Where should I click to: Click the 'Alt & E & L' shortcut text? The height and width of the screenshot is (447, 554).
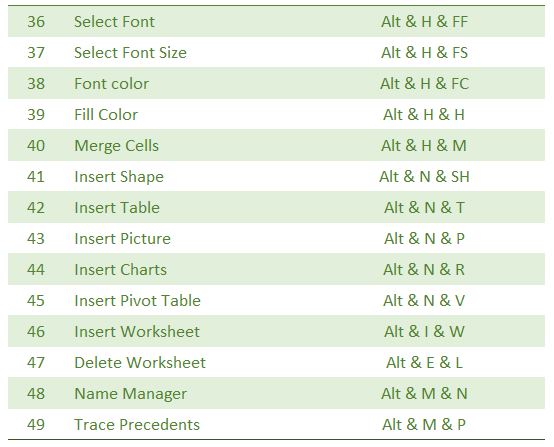(424, 363)
